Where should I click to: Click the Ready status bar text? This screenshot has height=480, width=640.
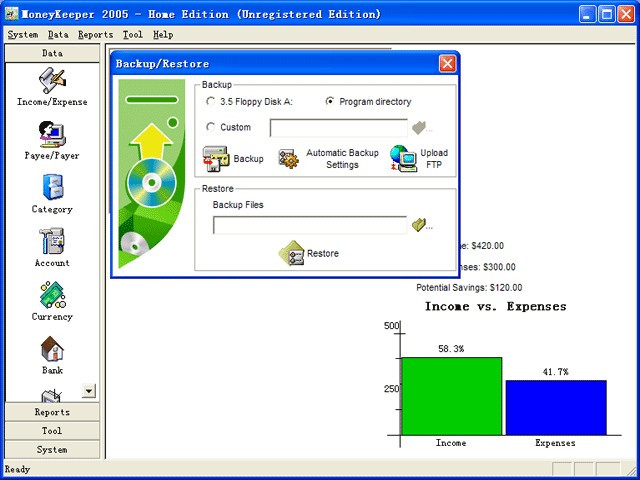(17, 469)
